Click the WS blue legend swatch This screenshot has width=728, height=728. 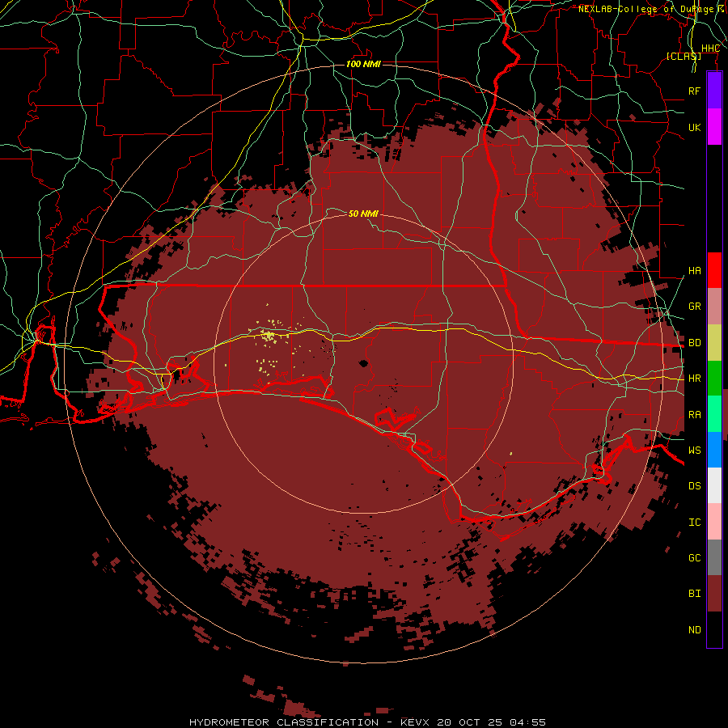pyautogui.click(x=714, y=450)
